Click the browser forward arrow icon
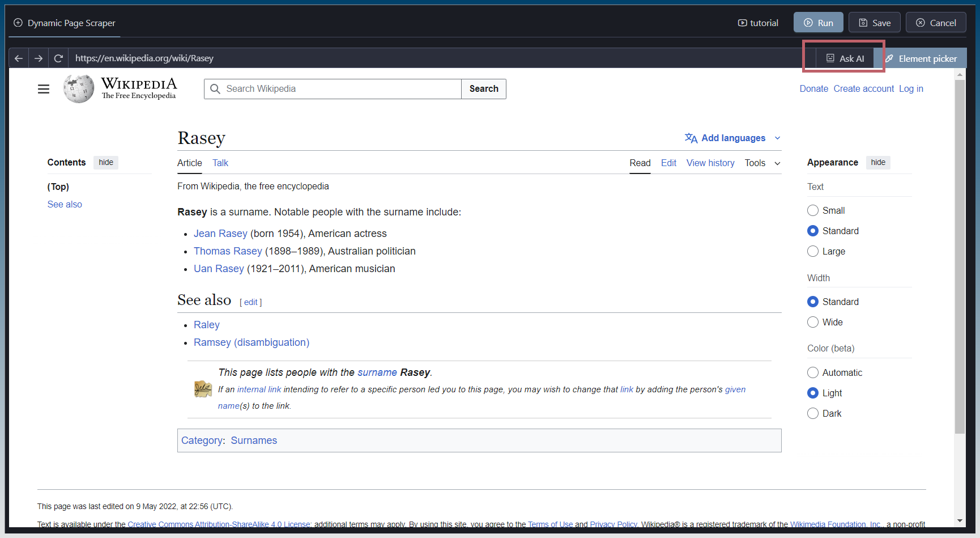This screenshot has width=980, height=538. pos(39,58)
